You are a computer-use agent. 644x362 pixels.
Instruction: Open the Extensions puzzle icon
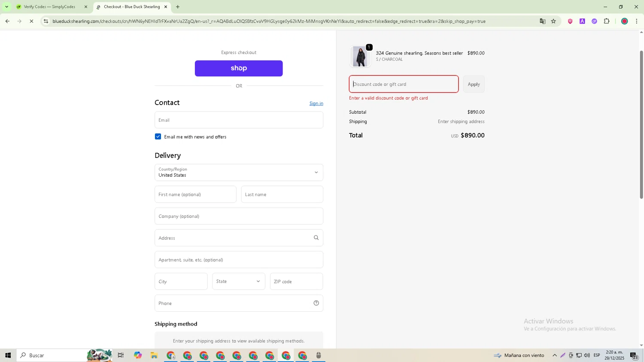[x=607, y=21]
